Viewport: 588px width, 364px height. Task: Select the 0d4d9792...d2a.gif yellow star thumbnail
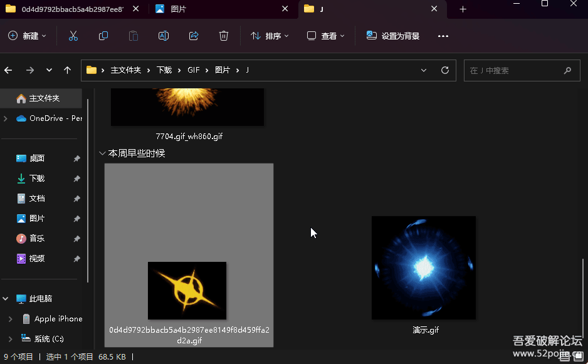pos(187,291)
